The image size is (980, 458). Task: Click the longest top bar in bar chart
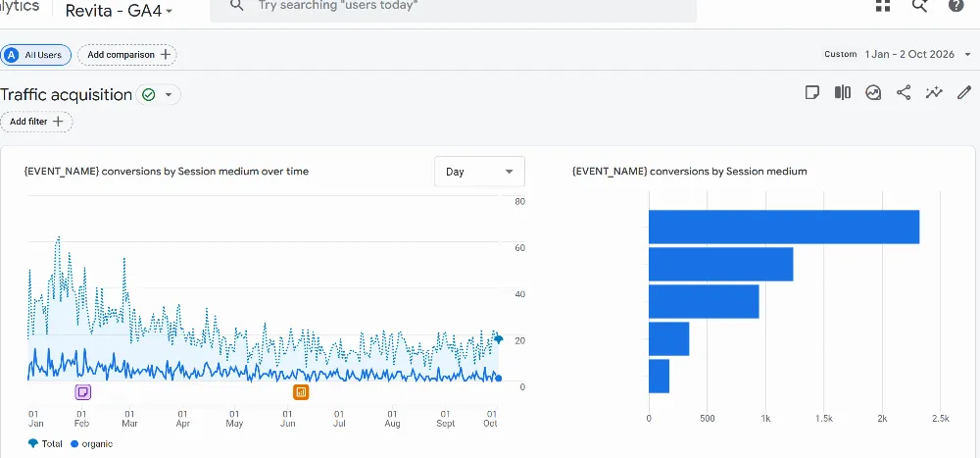(x=784, y=227)
